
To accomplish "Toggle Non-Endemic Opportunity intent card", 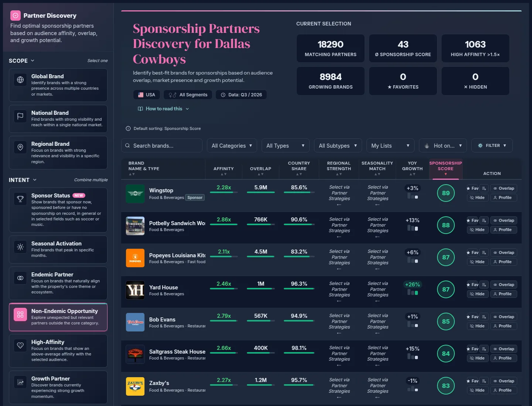I will coord(58,317).
